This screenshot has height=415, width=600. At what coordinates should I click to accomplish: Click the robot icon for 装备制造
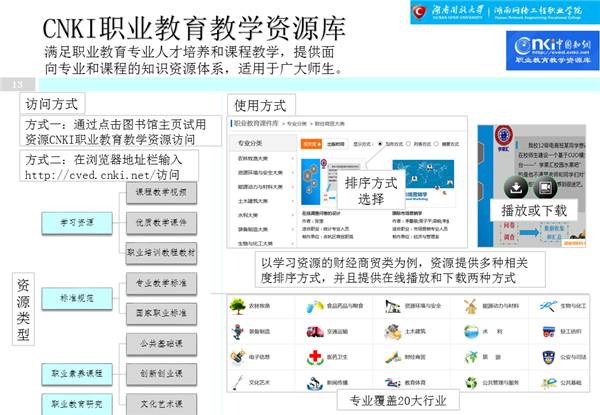(238, 332)
